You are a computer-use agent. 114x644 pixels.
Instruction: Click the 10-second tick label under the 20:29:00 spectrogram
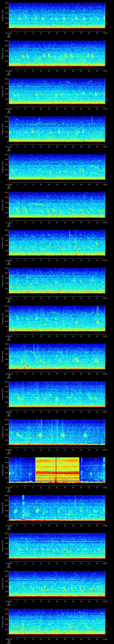pyautogui.click(x=25, y=601)
